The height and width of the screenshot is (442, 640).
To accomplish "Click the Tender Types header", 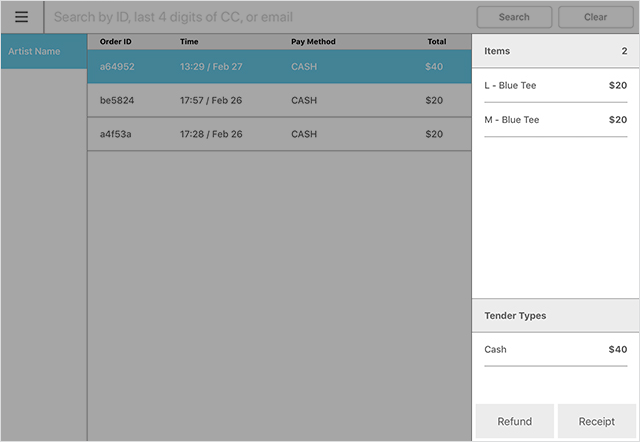I will click(x=515, y=316).
